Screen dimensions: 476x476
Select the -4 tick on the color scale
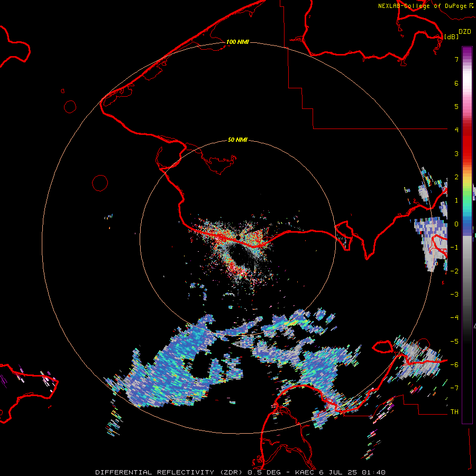[x=454, y=317]
